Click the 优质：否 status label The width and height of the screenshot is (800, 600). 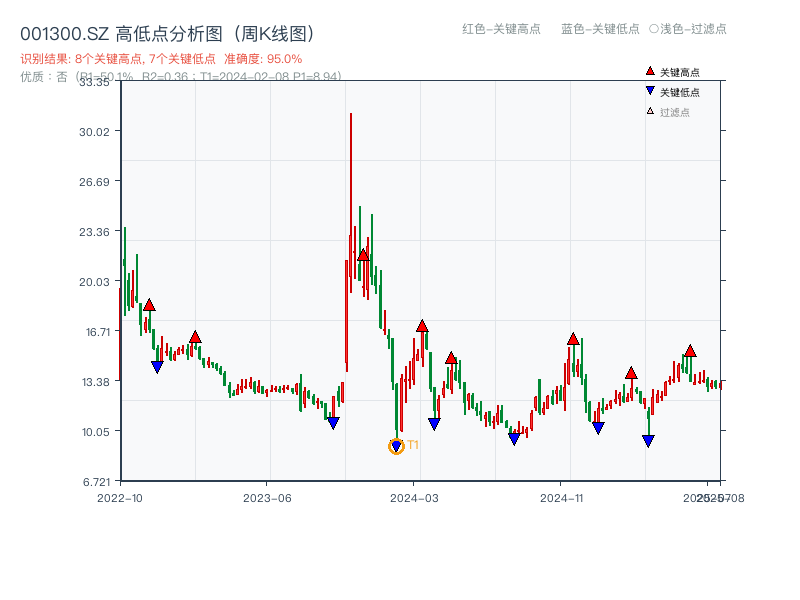click(x=42, y=76)
